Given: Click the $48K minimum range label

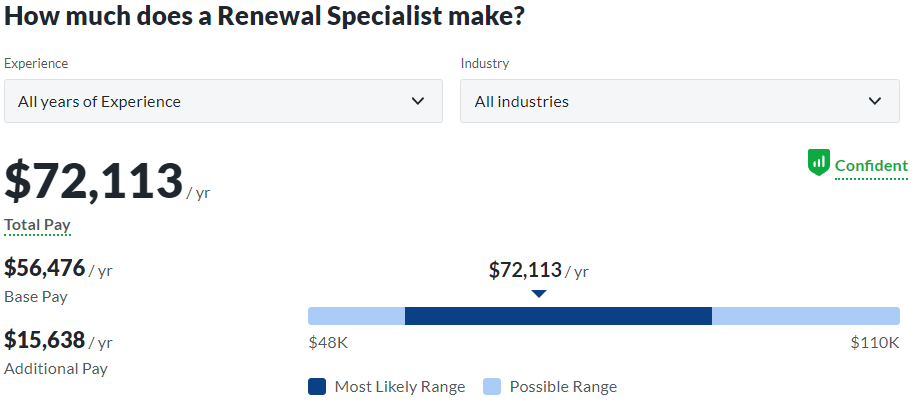Looking at the screenshot, I should pos(328,343).
